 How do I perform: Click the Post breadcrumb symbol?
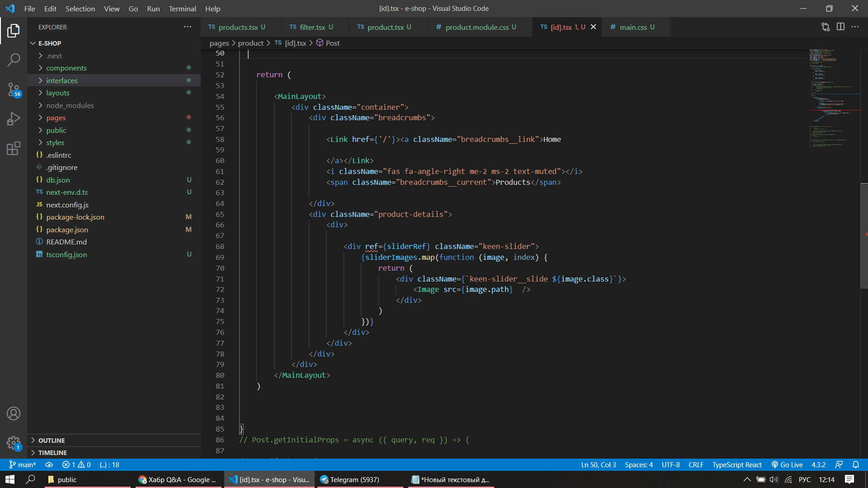(x=328, y=43)
